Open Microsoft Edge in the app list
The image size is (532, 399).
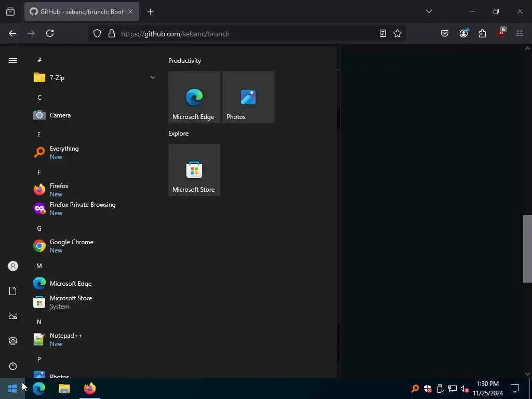point(95,284)
